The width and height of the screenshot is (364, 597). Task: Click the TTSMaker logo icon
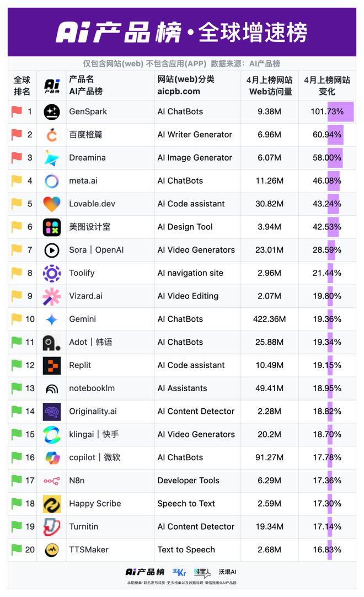tap(52, 550)
